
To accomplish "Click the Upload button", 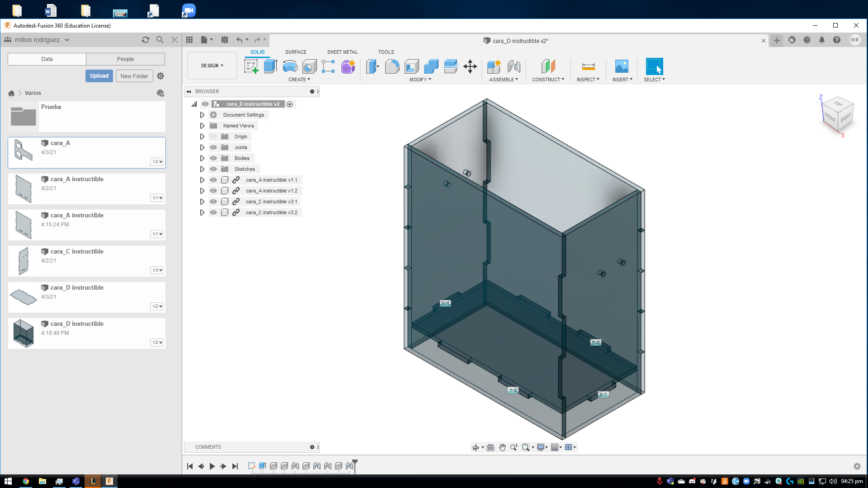I will (99, 76).
